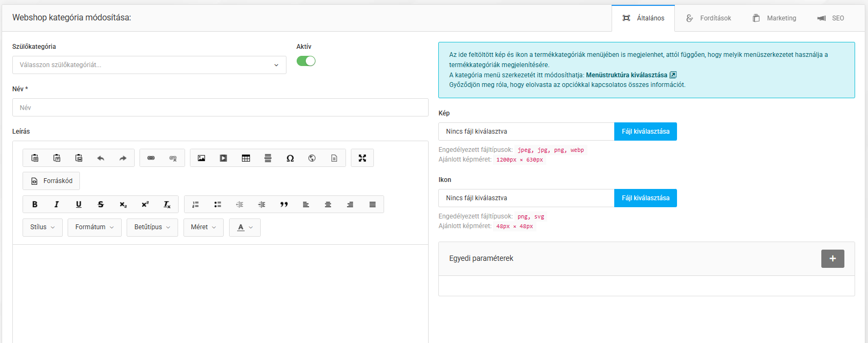Click Paste as plain text icon

[x=57, y=158]
